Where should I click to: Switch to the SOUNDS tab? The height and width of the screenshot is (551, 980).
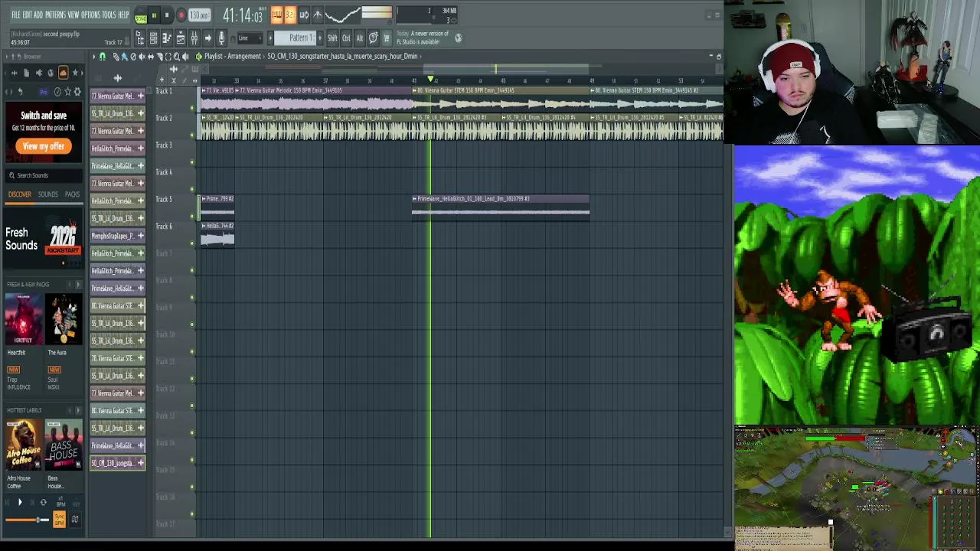[47, 194]
